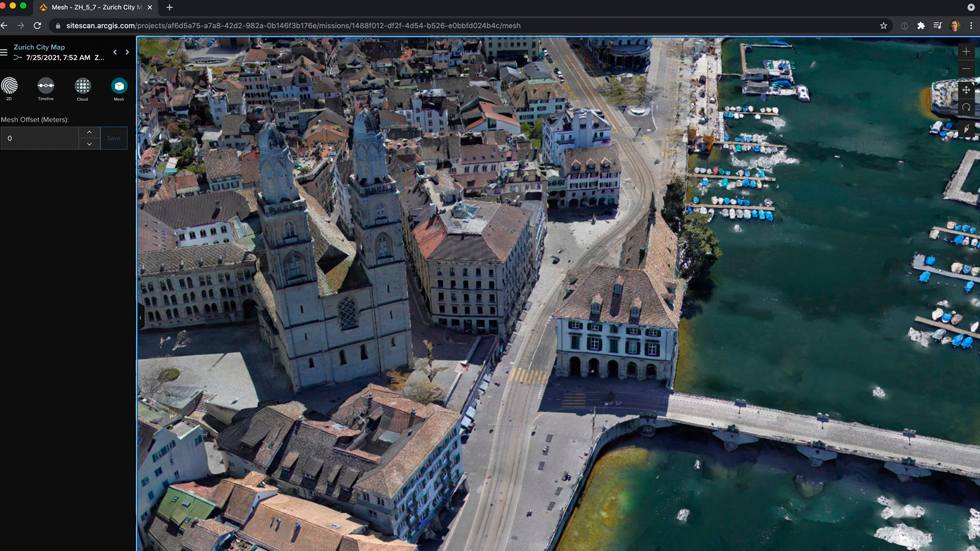Zoom out with the minus button

[966, 68]
